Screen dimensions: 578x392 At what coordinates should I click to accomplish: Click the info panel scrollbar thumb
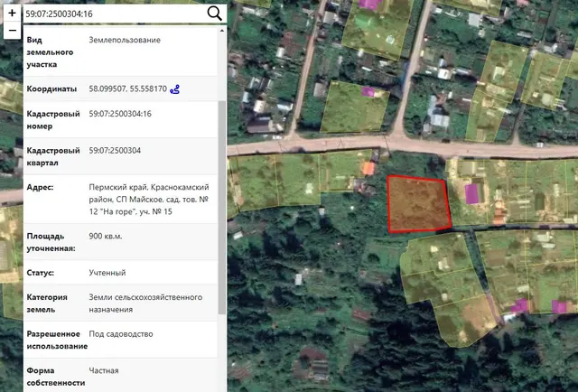pyautogui.click(x=221, y=207)
